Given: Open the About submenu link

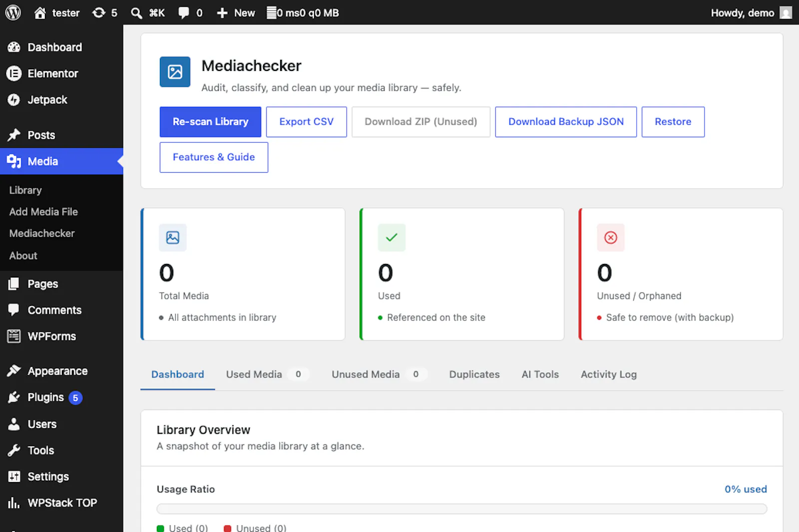Looking at the screenshot, I should click(x=23, y=256).
